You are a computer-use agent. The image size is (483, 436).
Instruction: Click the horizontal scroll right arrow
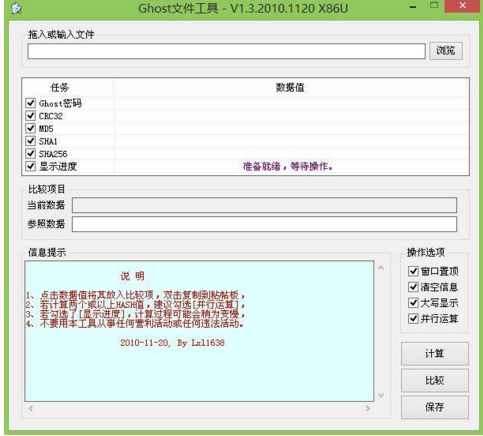[x=368, y=408]
